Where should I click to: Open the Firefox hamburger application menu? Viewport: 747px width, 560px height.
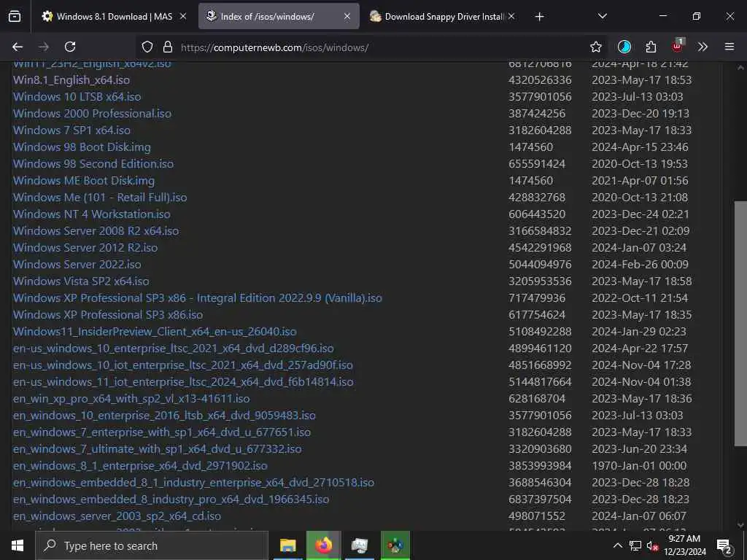coord(729,47)
